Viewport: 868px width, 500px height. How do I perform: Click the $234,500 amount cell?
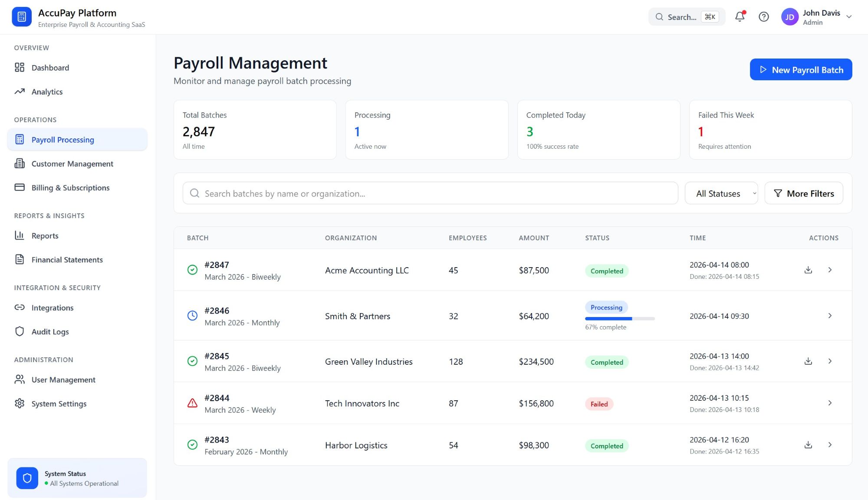(536, 361)
